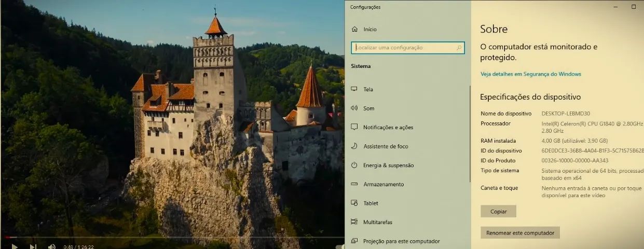Click the Tablet icon in sidebar
644x249 pixels.
[x=354, y=203]
